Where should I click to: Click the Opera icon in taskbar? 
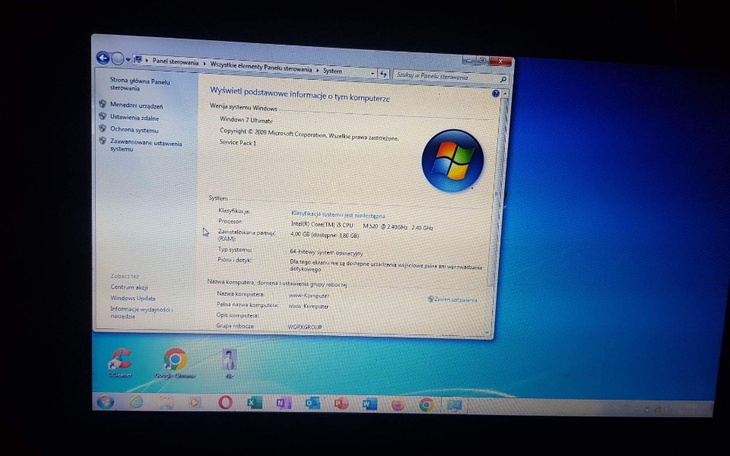tap(225, 403)
